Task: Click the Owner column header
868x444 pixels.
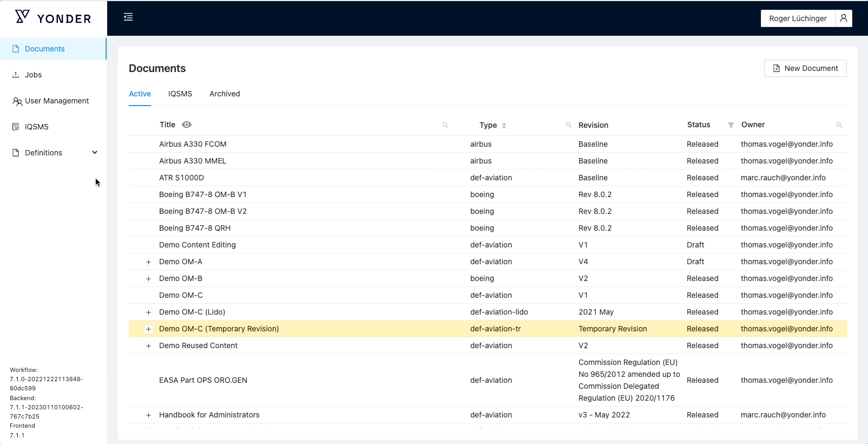Action: 753,125
